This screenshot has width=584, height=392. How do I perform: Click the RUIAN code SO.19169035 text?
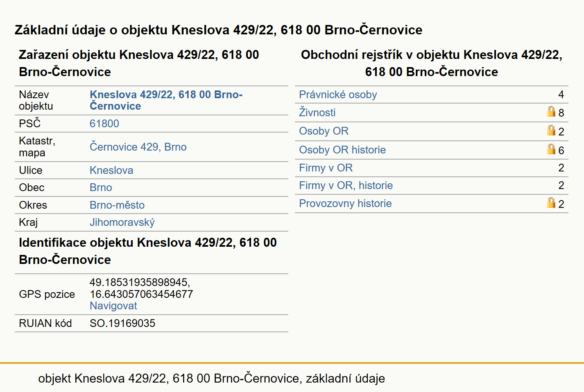pyautogui.click(x=122, y=323)
